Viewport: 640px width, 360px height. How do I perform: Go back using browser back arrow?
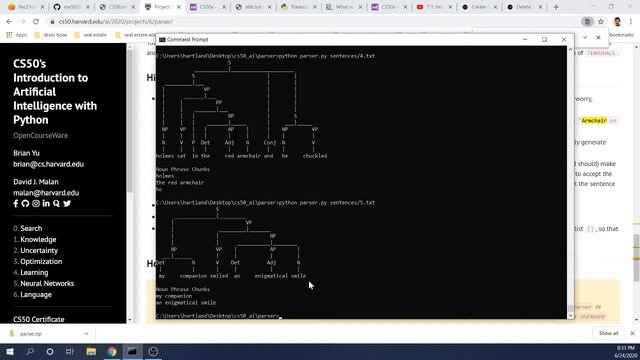9,22
